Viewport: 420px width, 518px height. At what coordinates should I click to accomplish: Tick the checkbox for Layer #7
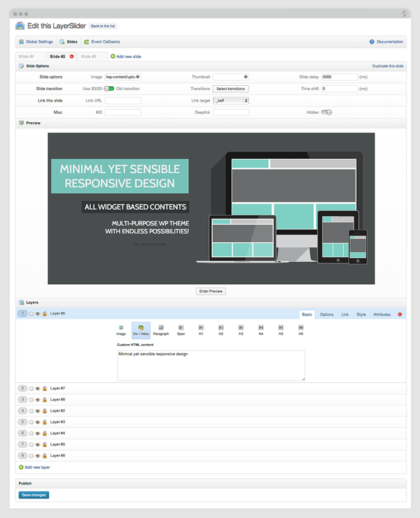tap(31, 389)
